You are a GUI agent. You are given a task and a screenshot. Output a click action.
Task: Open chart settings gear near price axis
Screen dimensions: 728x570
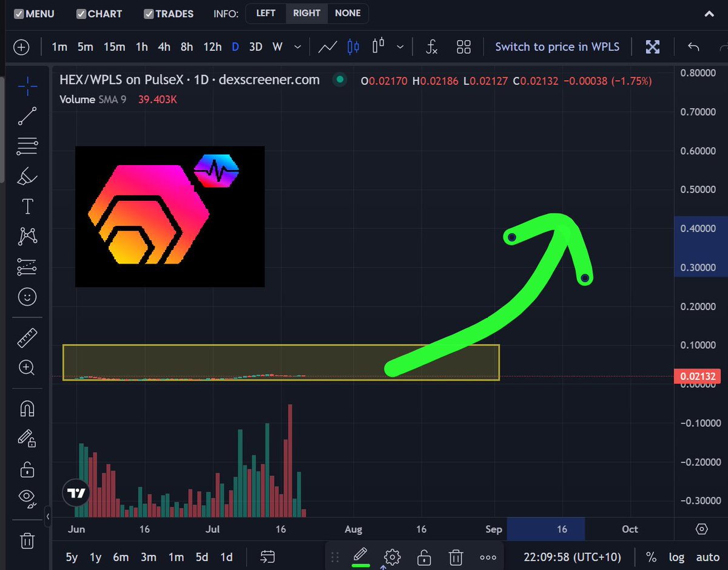(702, 529)
